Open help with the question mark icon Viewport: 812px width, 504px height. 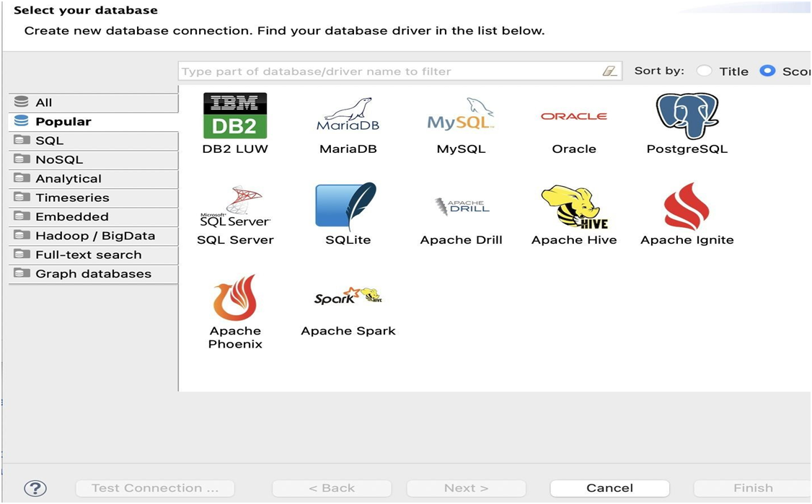35,488
